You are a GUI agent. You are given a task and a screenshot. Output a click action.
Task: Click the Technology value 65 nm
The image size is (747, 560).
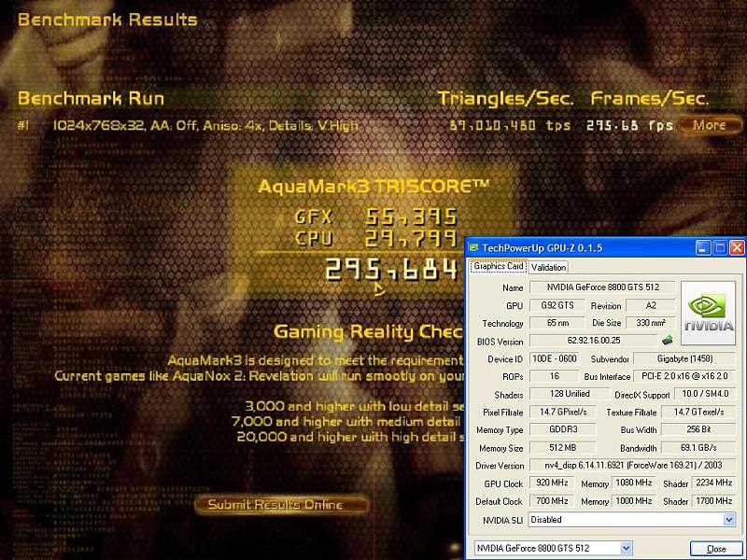[557, 323]
